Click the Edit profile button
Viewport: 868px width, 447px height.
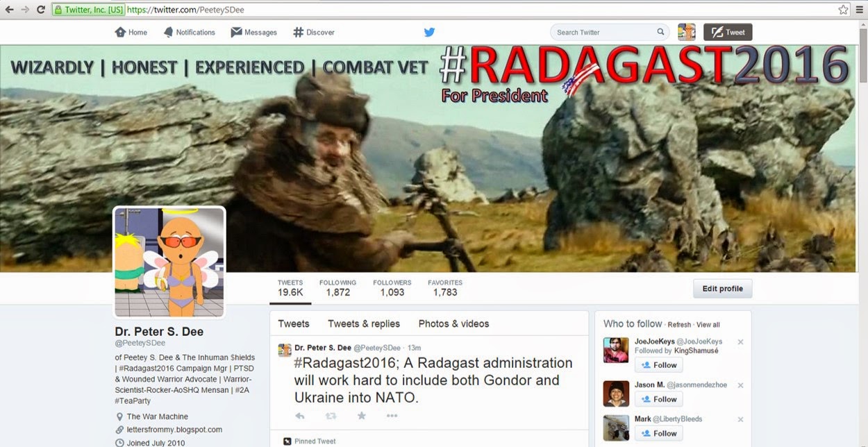(x=722, y=289)
